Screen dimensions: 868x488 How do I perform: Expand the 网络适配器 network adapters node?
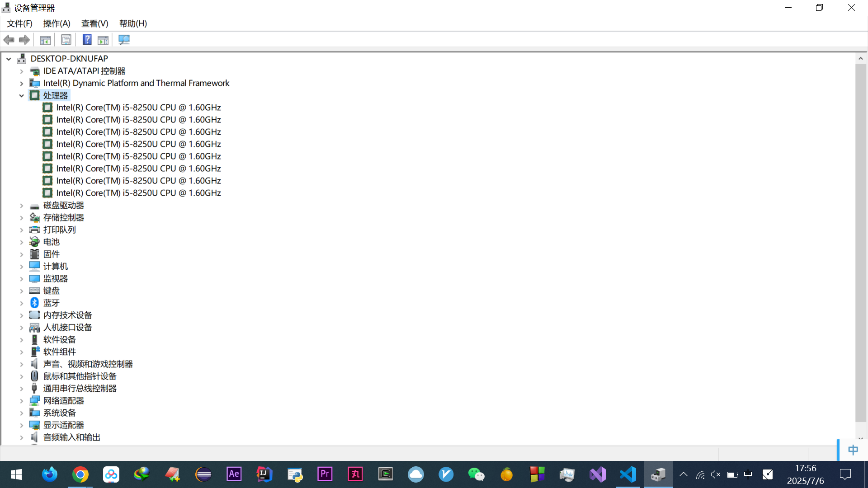[21, 401]
